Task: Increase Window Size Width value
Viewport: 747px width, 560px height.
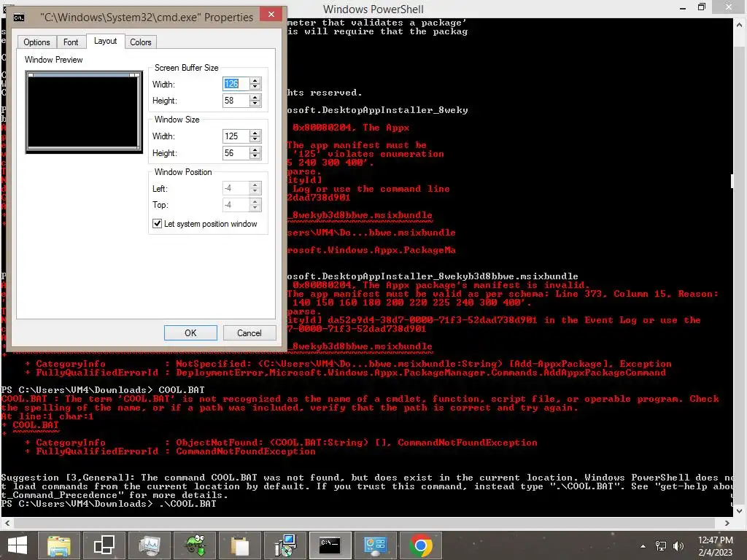Action: click(255, 133)
